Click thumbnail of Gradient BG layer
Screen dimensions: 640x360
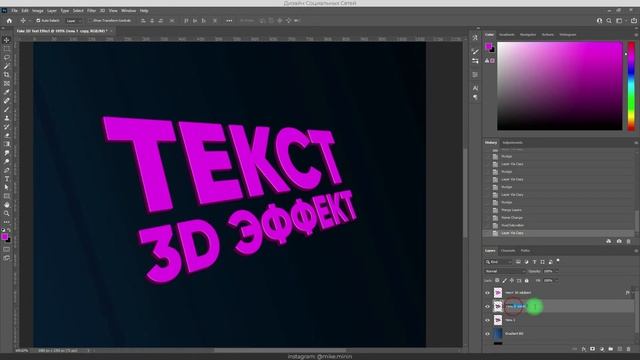(x=498, y=334)
